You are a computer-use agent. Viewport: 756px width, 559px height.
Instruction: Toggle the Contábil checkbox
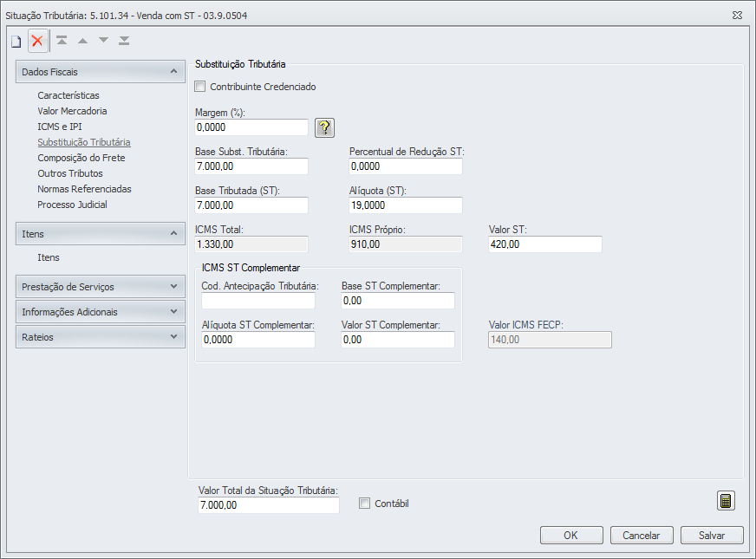pyautogui.click(x=365, y=504)
